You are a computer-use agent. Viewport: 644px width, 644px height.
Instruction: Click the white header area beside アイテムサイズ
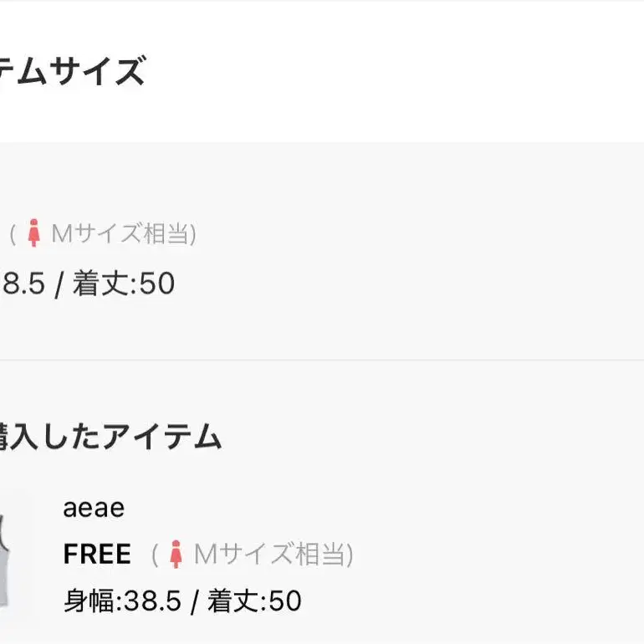tap(394, 71)
